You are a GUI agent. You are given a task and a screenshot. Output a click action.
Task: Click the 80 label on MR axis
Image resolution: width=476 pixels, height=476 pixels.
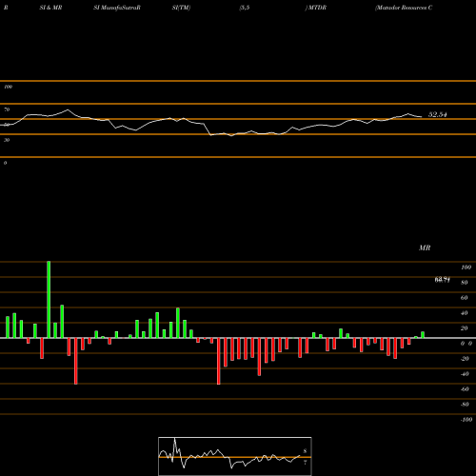coord(465,283)
